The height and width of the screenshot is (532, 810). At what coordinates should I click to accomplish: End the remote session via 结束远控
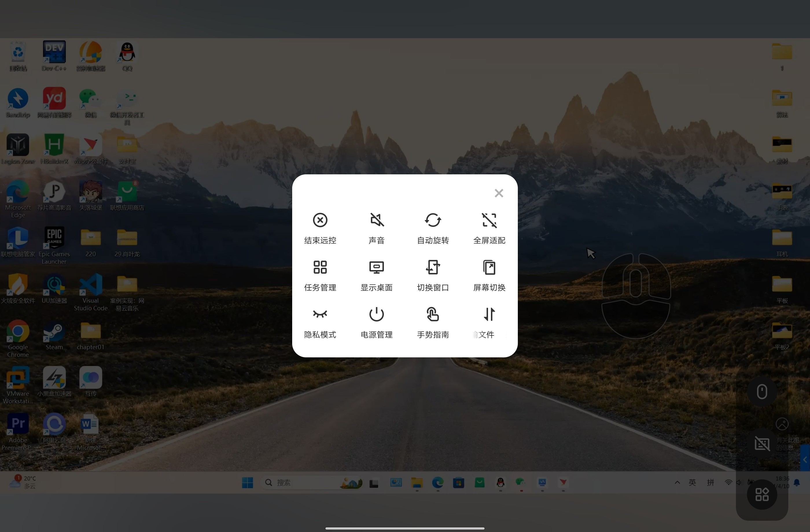point(320,228)
